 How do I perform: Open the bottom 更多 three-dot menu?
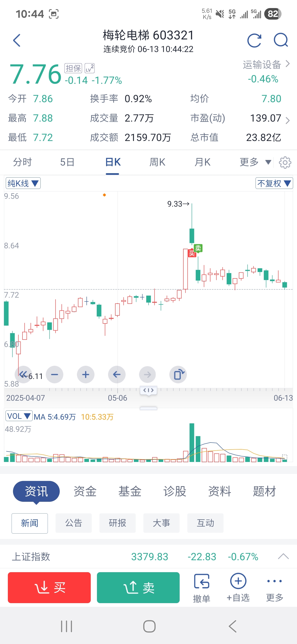point(275,588)
